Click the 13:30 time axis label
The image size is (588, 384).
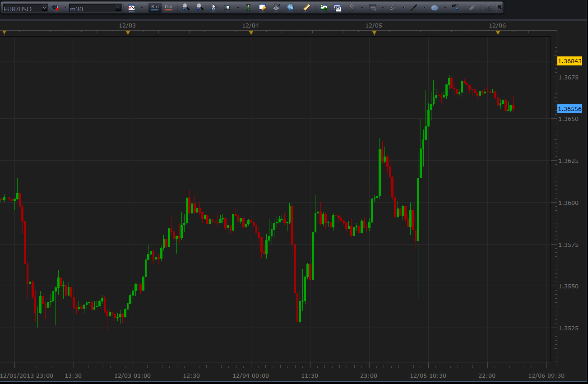coord(74,375)
